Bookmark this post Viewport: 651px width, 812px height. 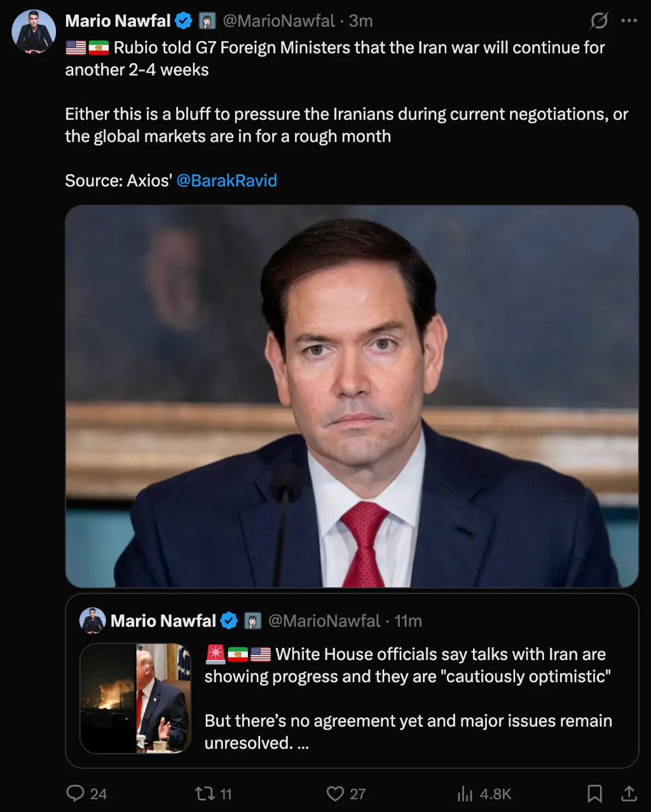click(594, 793)
